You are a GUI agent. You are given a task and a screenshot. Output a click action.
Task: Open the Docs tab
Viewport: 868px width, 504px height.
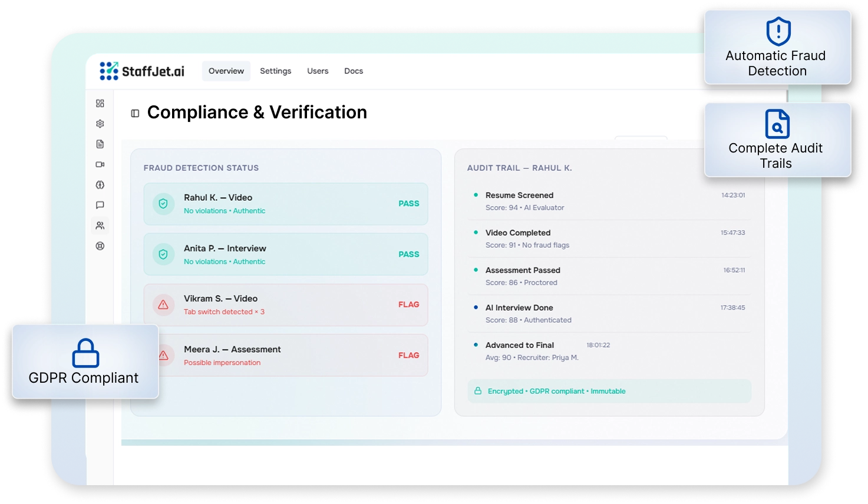tap(354, 71)
